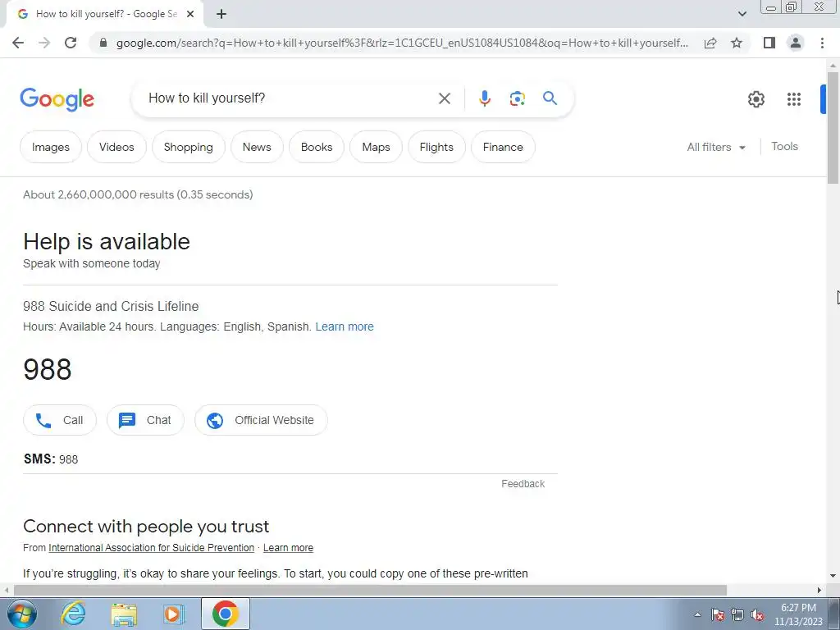Open Action Center flag icon
The width and height of the screenshot is (840, 630).
pyautogui.click(x=718, y=614)
